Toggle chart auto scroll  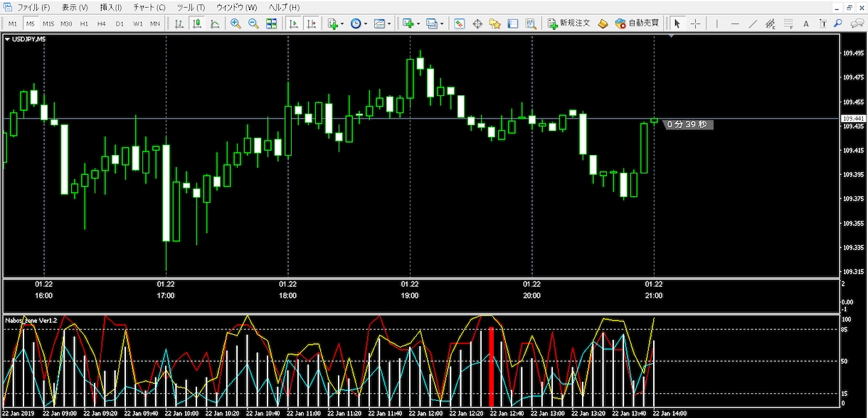[x=293, y=23]
